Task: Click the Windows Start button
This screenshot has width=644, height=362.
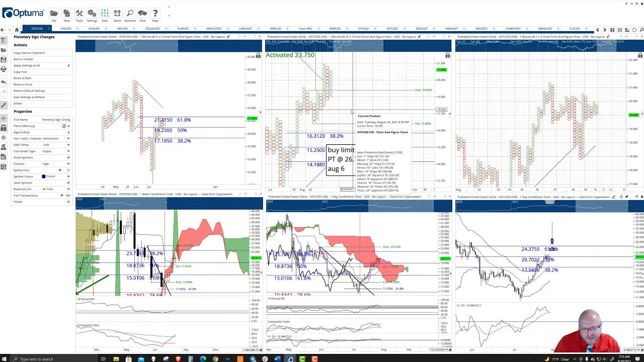Action: 5,358
